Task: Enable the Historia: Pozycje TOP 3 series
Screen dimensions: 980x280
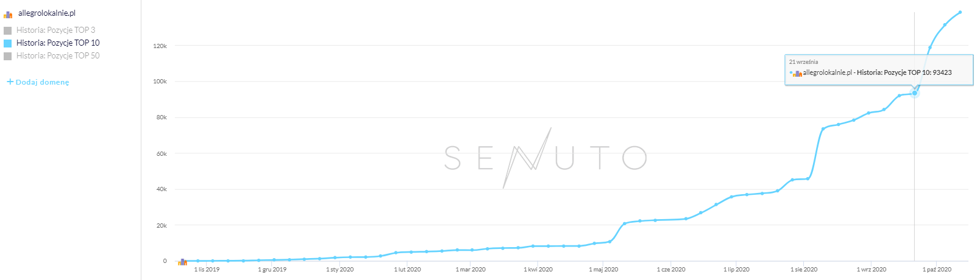Action: coord(55,30)
